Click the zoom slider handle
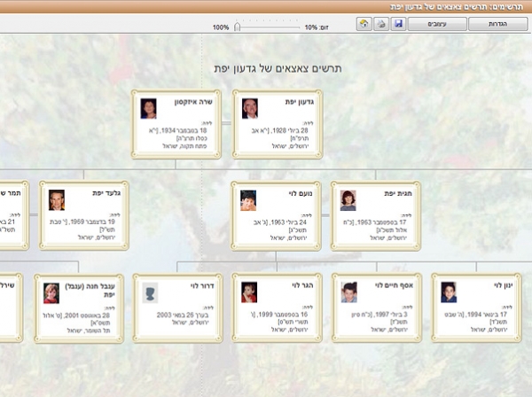Viewport: 532px width, 397px height. click(x=238, y=27)
